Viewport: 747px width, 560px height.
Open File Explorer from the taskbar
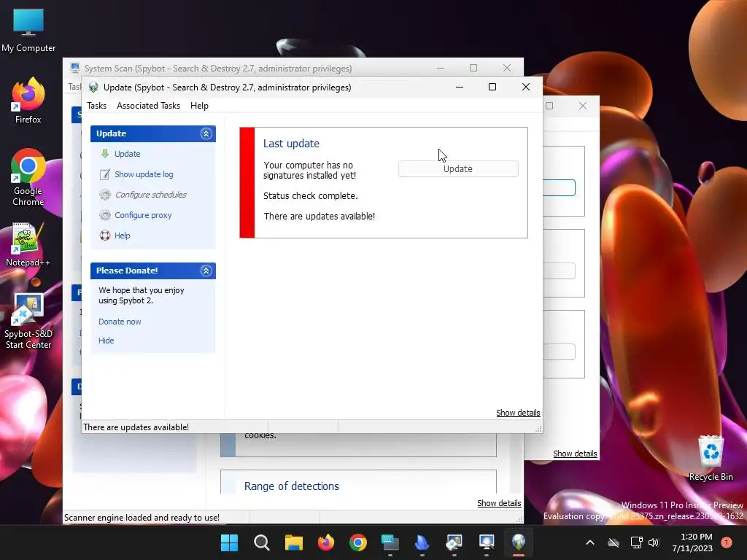tap(294, 542)
